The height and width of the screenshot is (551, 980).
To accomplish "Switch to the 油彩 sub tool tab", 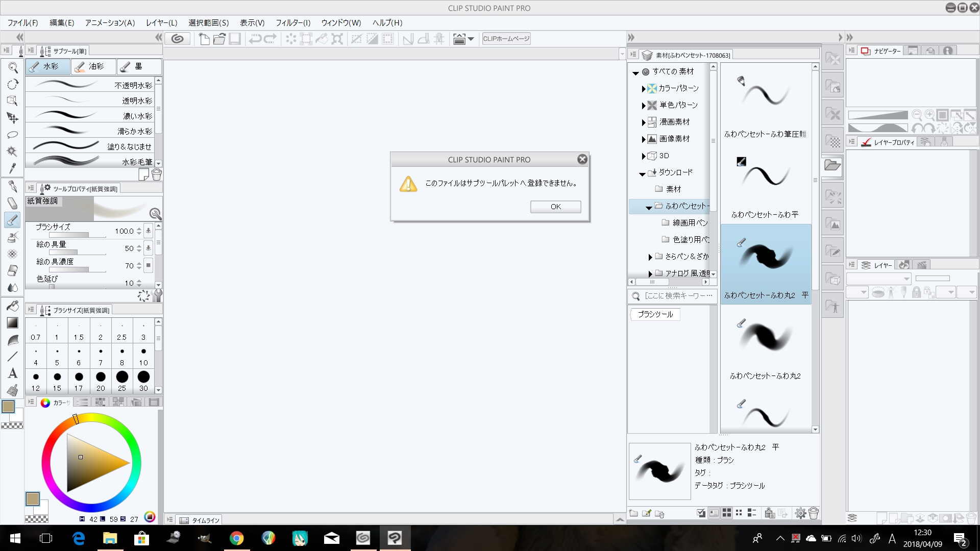I will (x=93, y=66).
